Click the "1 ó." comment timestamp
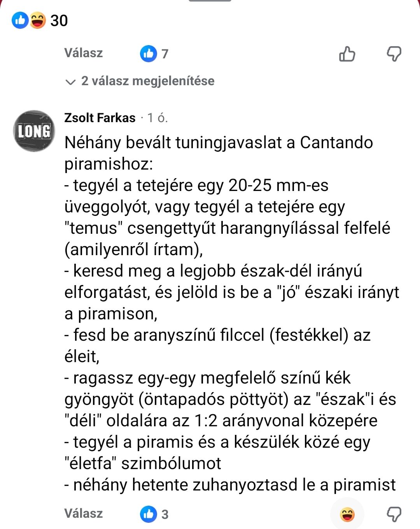The height and width of the screenshot is (529, 420). (157, 117)
